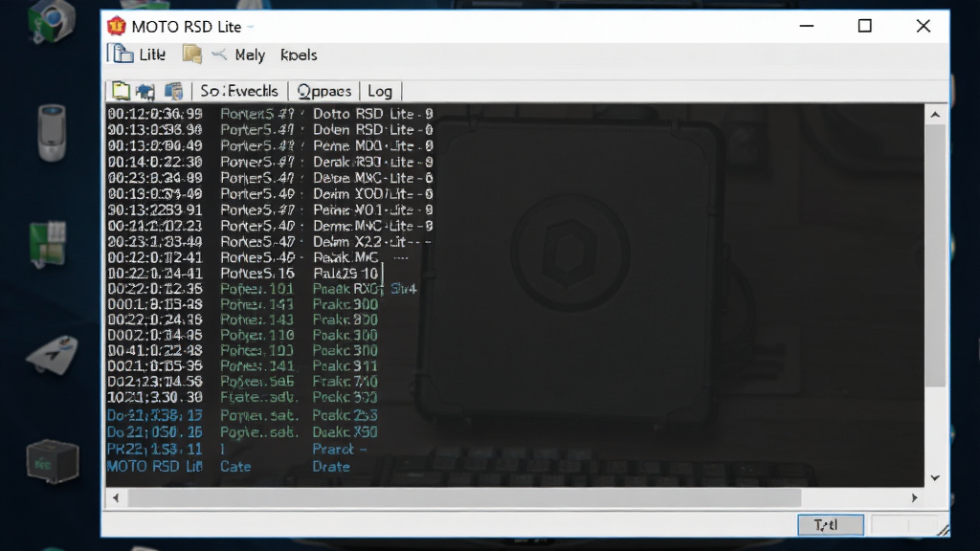This screenshot has width=980, height=551.
Task: Open the Kpels menu
Action: coord(299,55)
